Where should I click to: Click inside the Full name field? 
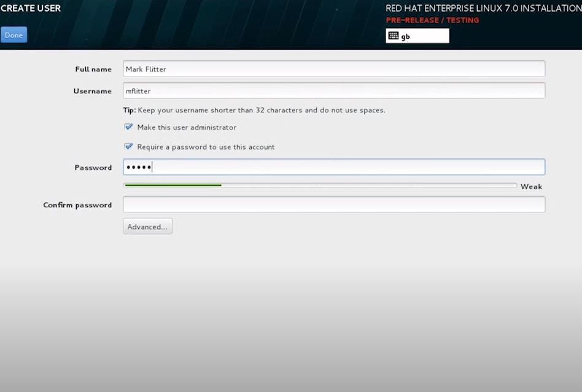(x=333, y=69)
